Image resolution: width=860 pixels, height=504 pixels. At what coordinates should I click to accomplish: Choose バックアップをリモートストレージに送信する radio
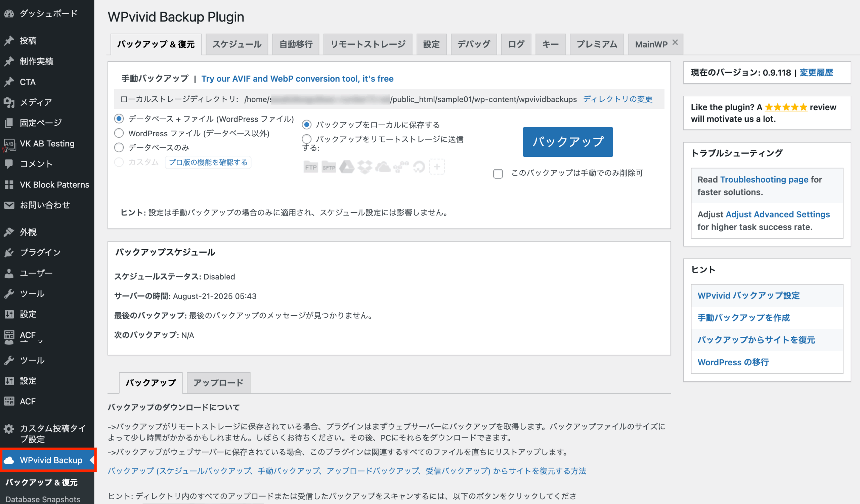tap(306, 139)
